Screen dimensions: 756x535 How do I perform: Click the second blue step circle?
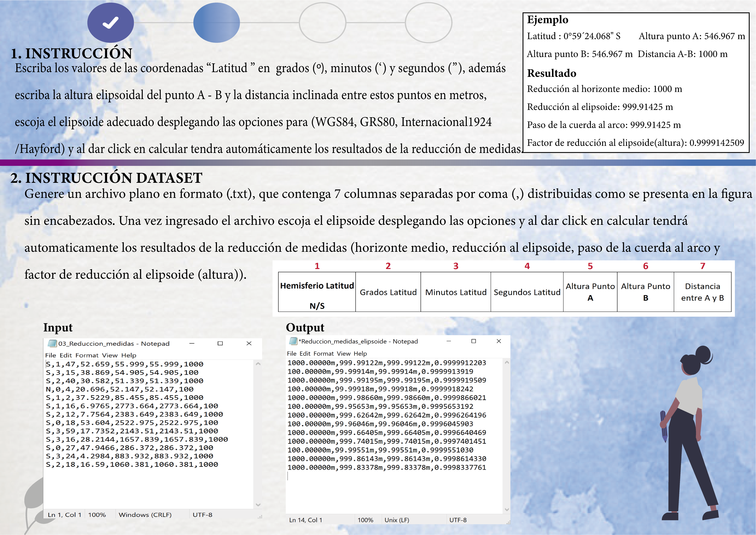coord(216,23)
